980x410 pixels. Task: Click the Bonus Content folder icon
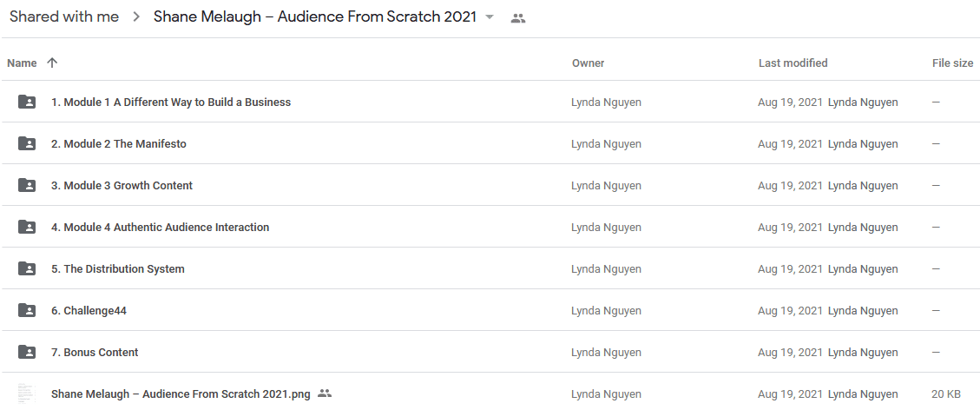point(27,352)
